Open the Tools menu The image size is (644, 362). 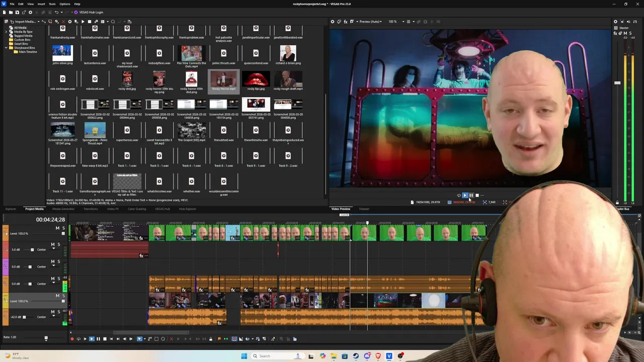tap(52, 4)
